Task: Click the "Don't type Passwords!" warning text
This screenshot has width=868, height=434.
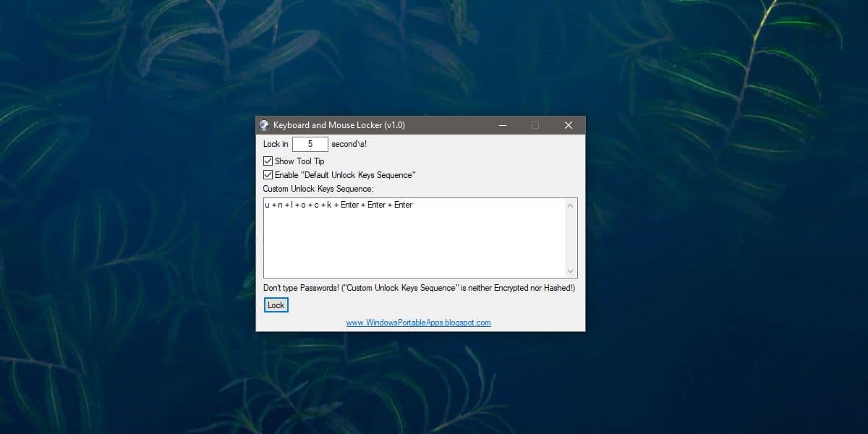Action: pos(419,288)
